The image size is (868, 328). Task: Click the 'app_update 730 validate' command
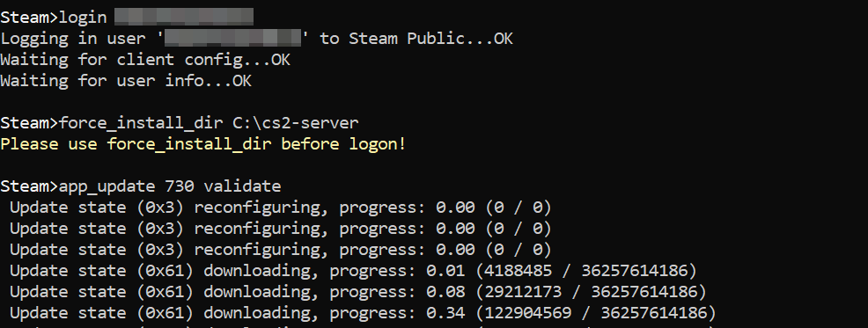(170, 186)
